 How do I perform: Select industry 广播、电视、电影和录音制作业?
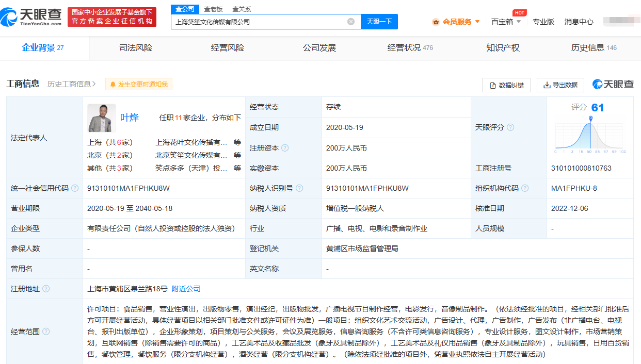click(x=376, y=228)
